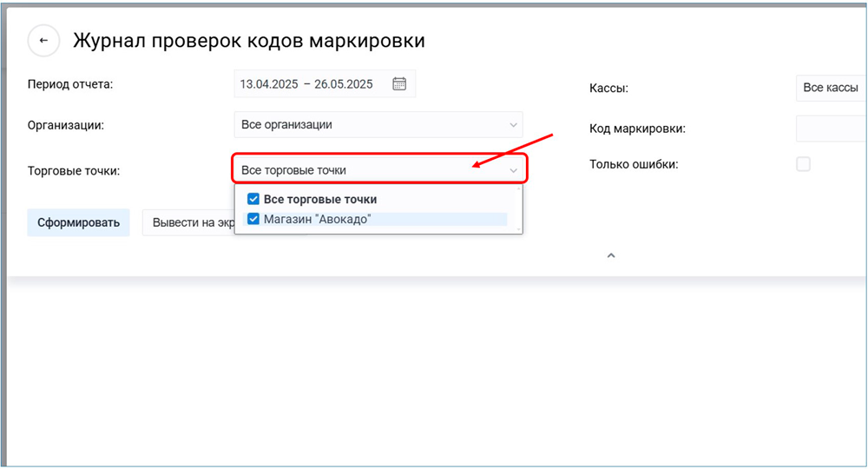Click the chevron in Торговые точки field

[x=514, y=171]
